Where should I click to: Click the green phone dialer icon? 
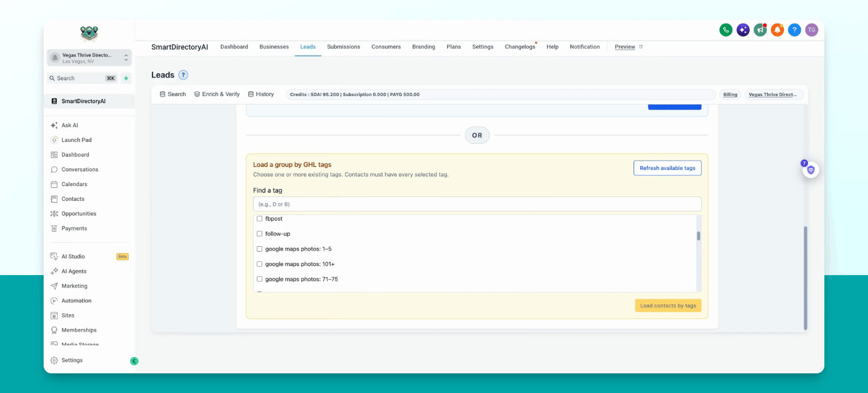(726, 30)
